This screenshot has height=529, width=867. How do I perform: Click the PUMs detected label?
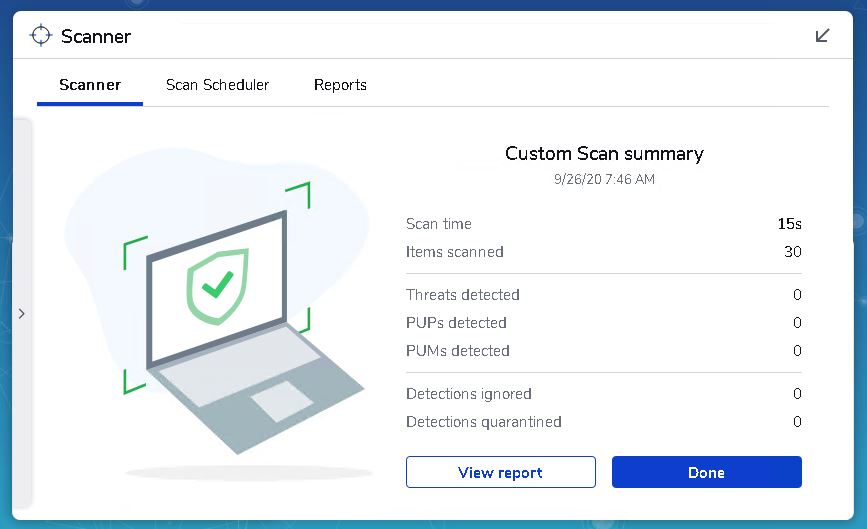click(x=458, y=351)
